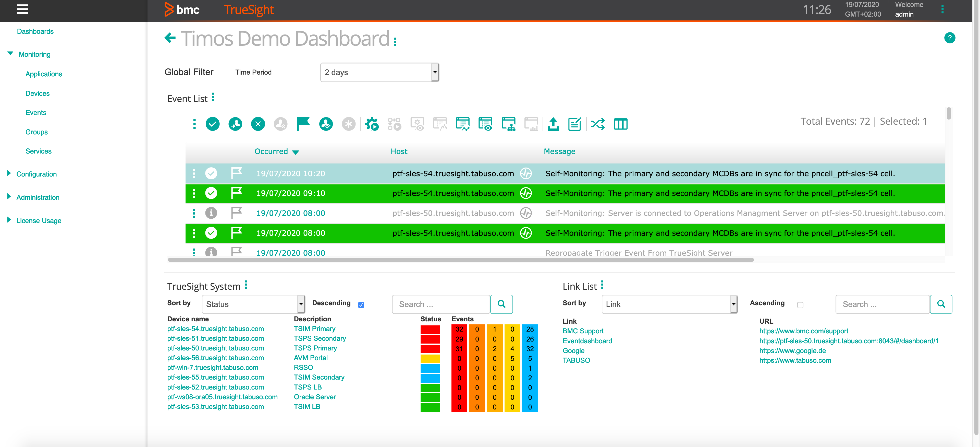Collapse the Monitoring navigation section
Viewport: 980px width, 447px height.
[x=10, y=54]
